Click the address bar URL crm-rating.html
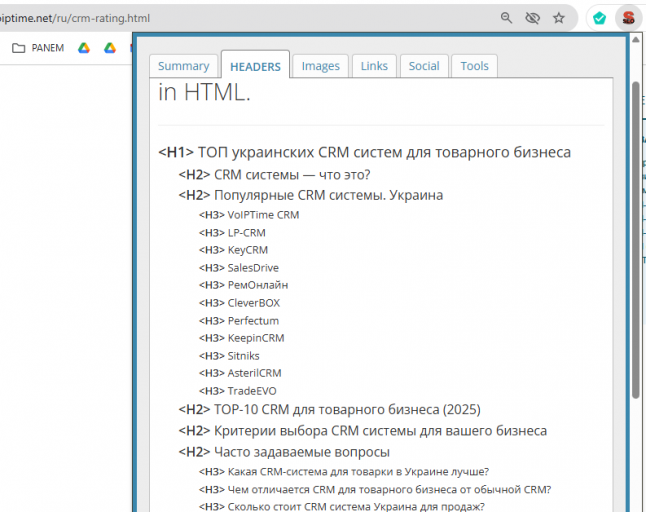This screenshot has height=512, width=646. [75, 18]
